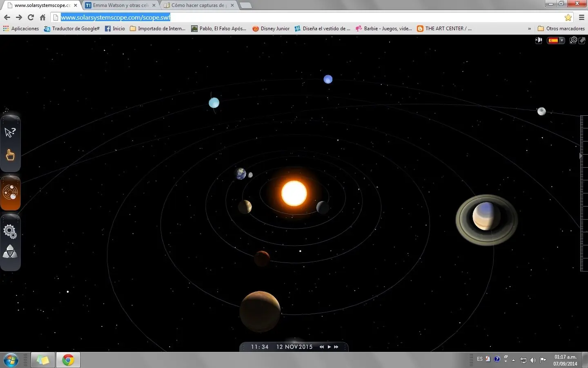Open the Facebook Inicio bookmark

click(115, 29)
